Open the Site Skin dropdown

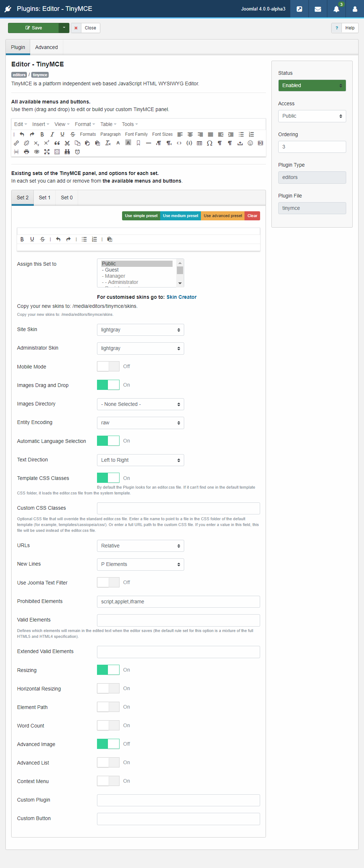click(141, 330)
